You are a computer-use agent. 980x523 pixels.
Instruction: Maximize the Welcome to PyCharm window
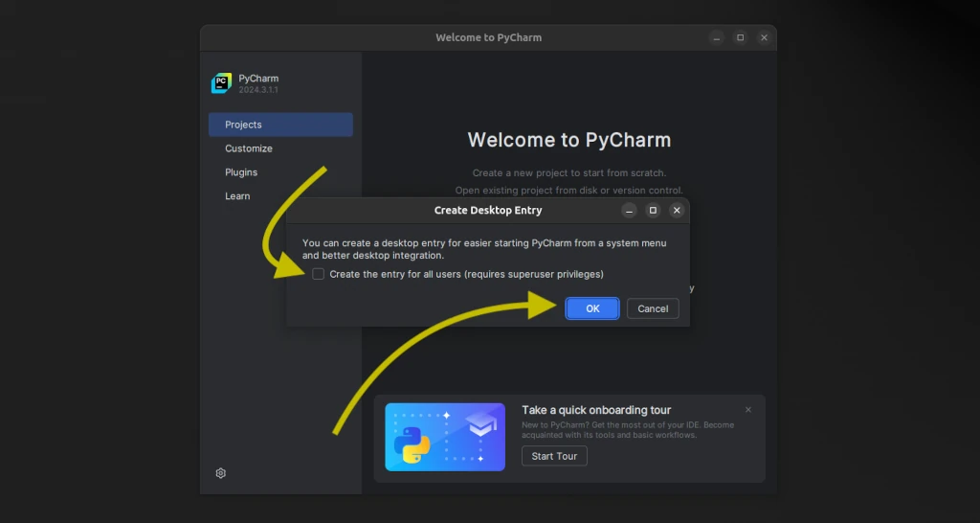pyautogui.click(x=740, y=37)
